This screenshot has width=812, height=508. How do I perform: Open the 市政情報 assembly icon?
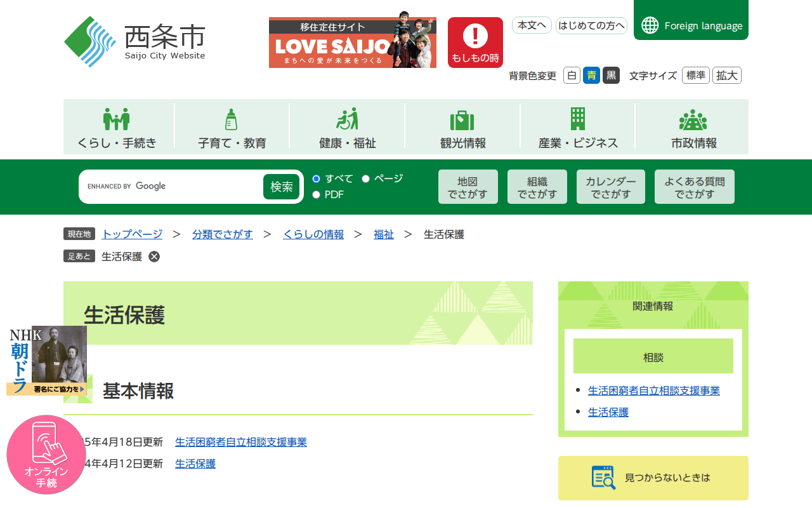pyautogui.click(x=693, y=119)
